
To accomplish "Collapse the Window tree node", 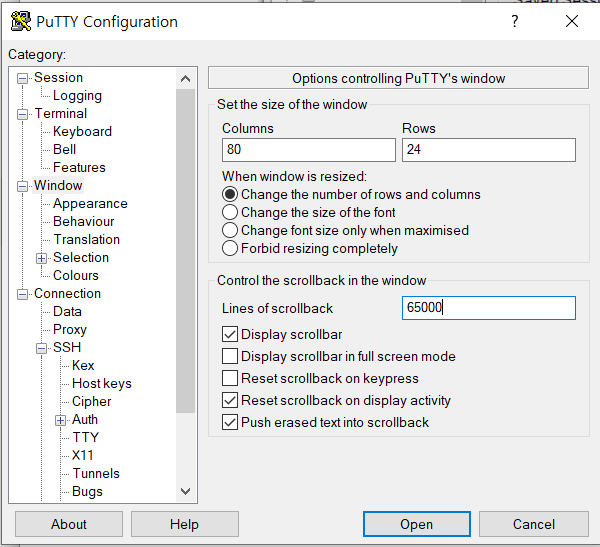I will [23, 186].
